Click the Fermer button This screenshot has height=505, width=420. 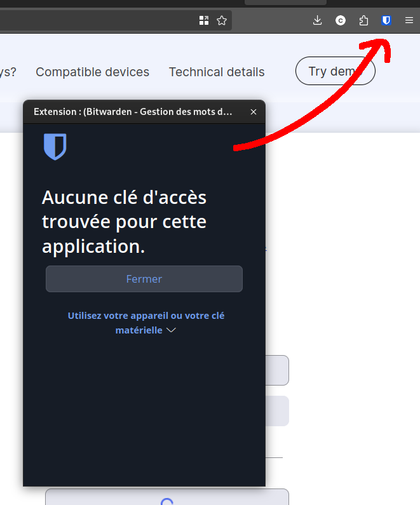[144, 279]
